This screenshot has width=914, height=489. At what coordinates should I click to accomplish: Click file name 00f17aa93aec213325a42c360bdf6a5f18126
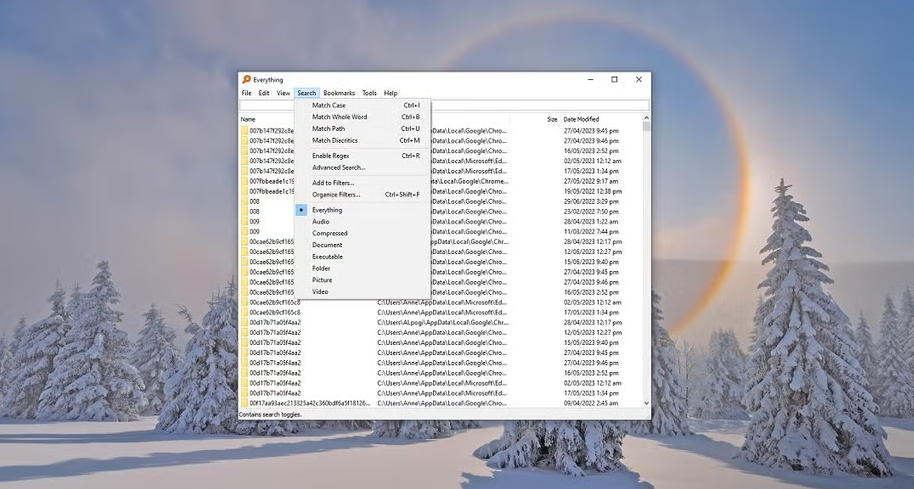310,403
